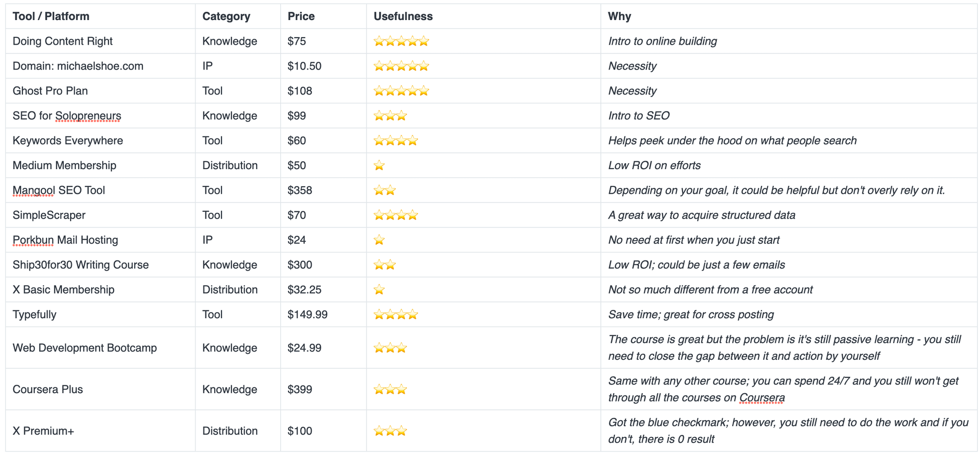Click the Ship30for30 Writing Course cell

tap(80, 265)
